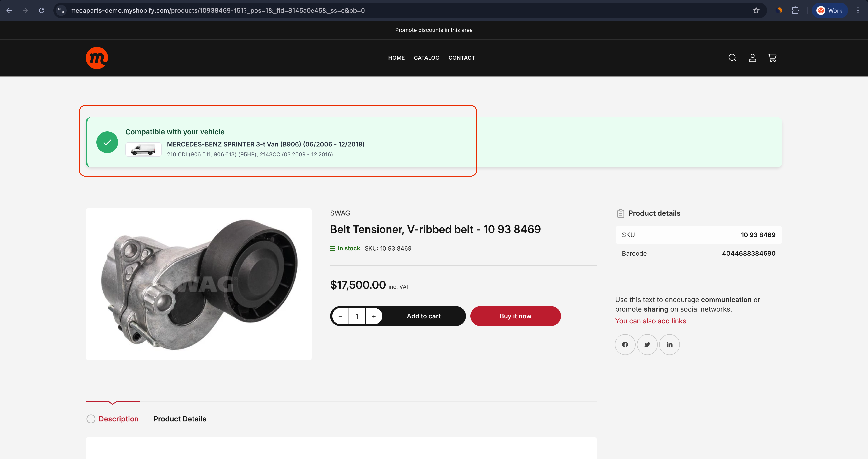Share product on Facebook icon
Screen dimensions: 868x459
[x=625, y=345]
